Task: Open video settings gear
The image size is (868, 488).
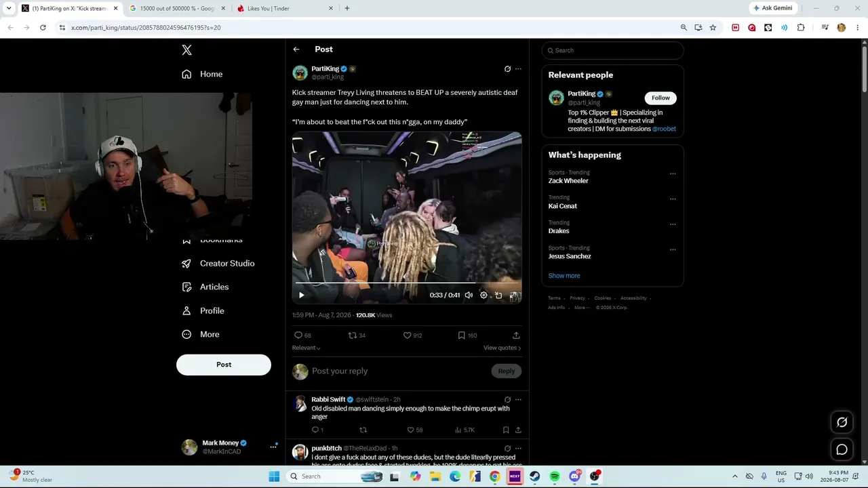Action: click(x=484, y=295)
